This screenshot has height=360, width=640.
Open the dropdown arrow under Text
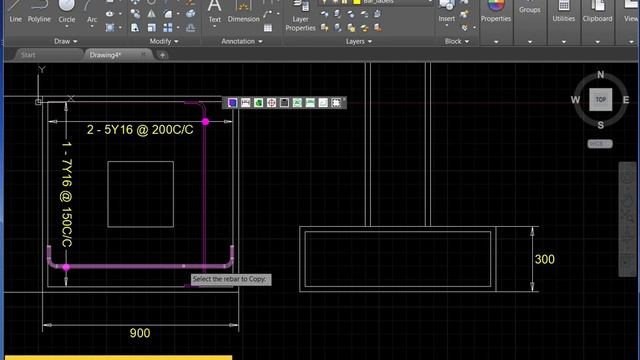point(215,27)
